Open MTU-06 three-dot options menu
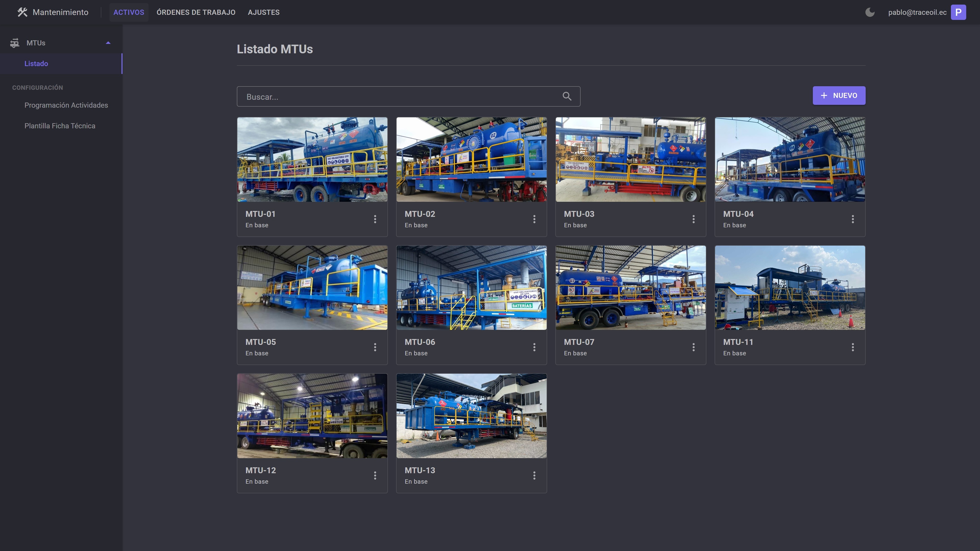The height and width of the screenshot is (551, 980). (x=534, y=347)
